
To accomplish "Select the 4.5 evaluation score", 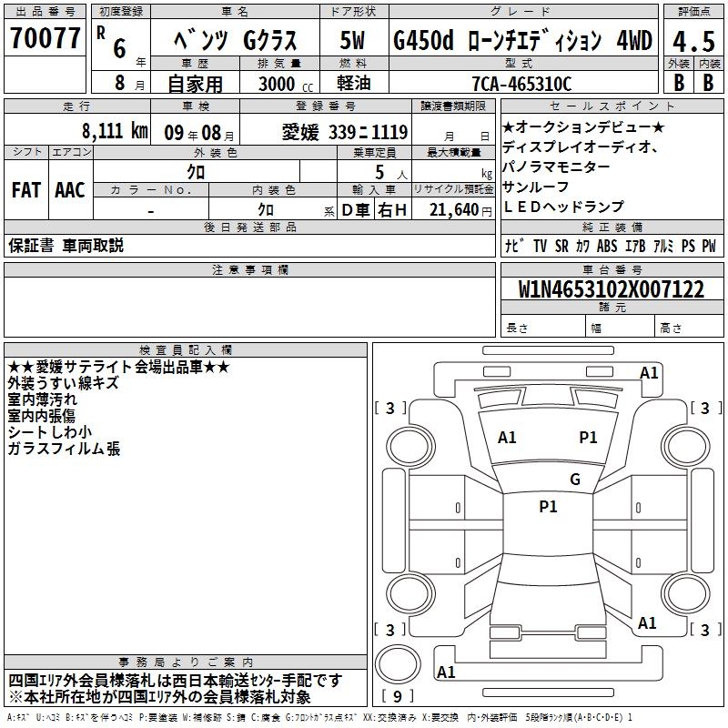I will 693,41.
